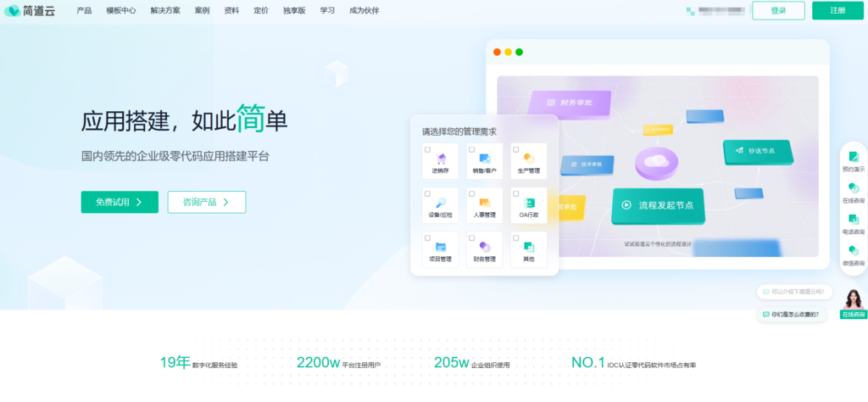Click the 微信咨询 sidebar icon
Screen dimensions: 868x402
click(x=854, y=251)
